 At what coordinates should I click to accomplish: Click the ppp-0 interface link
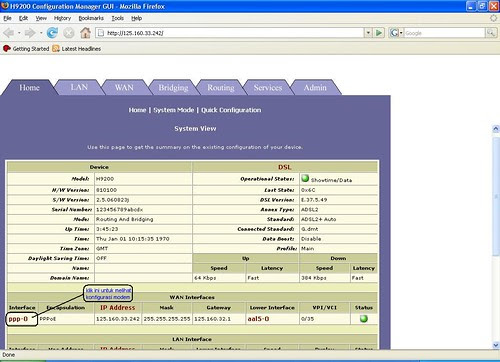tap(18, 319)
